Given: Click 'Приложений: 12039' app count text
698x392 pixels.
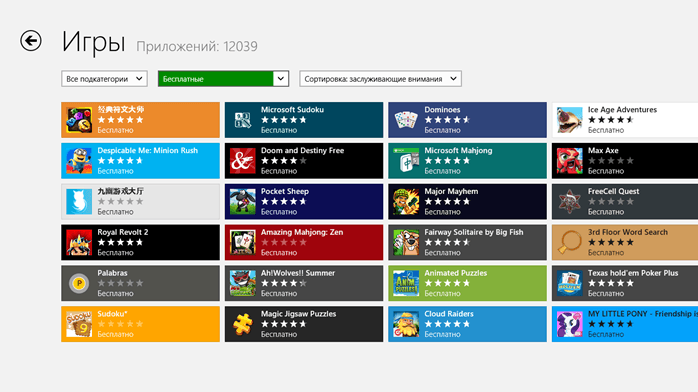Looking at the screenshot, I should [x=197, y=46].
